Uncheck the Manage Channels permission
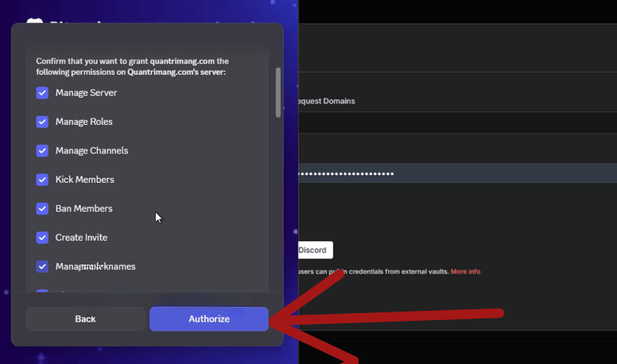617x364 pixels. point(42,150)
